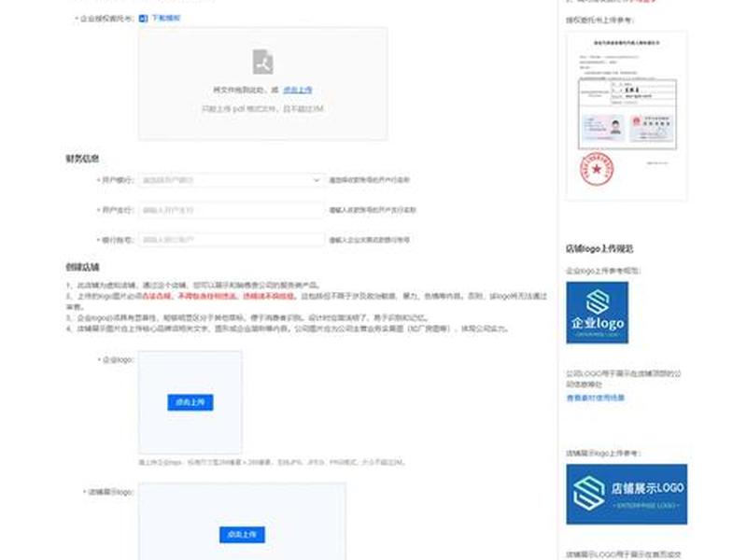The image size is (747, 560).
Task: Open the authorization letter sample image
Action: [x=627, y=116]
